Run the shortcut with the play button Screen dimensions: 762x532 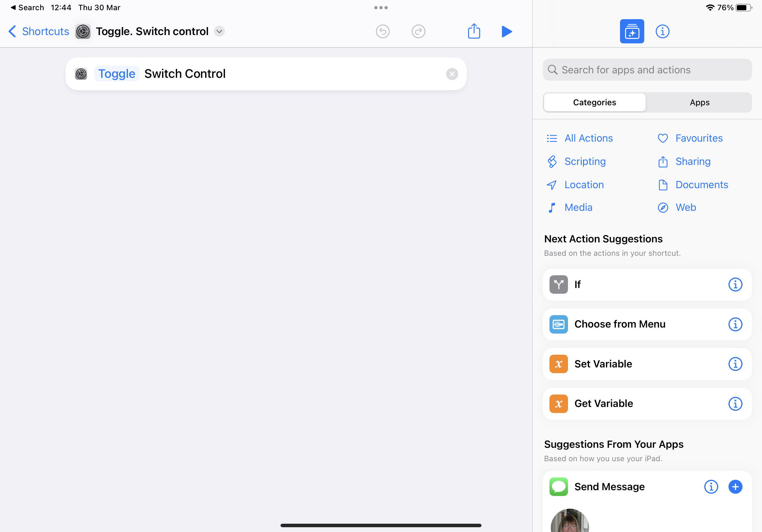[506, 32]
